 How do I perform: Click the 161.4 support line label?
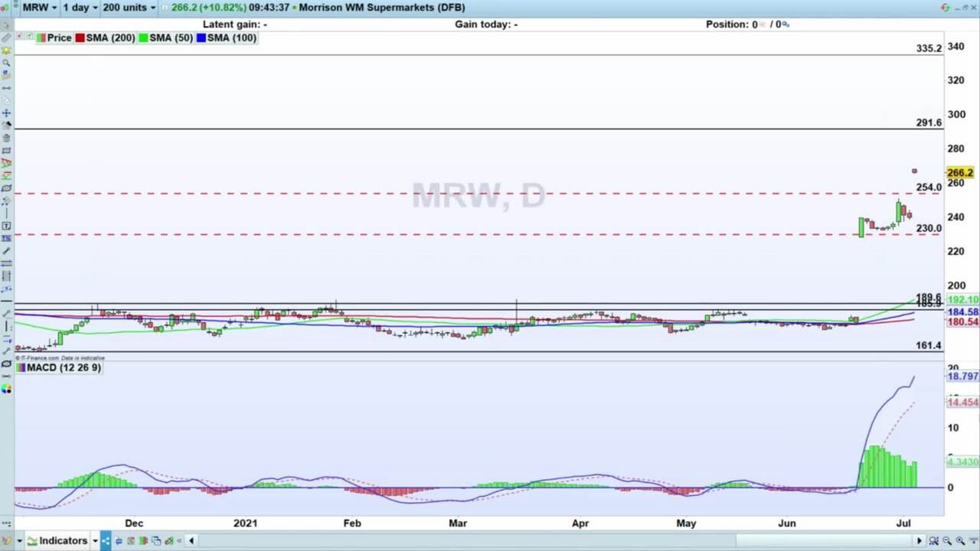(929, 345)
